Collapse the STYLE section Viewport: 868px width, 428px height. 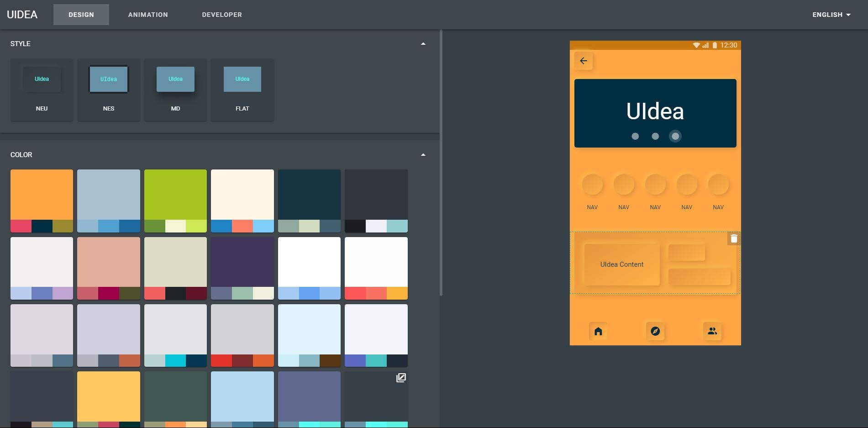pyautogui.click(x=423, y=43)
